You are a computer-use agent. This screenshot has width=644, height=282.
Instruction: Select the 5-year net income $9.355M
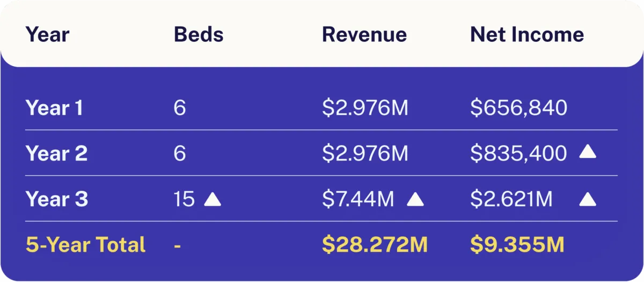click(517, 245)
